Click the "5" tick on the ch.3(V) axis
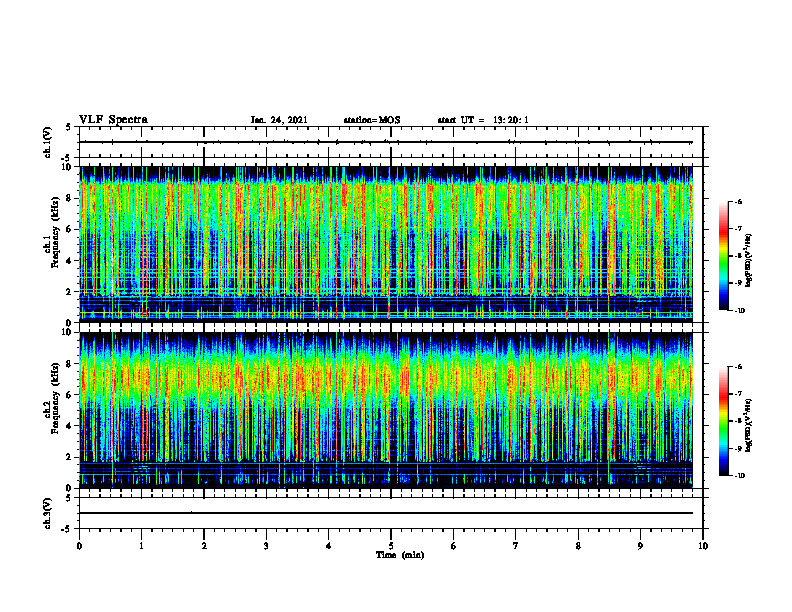This screenshot has height=612, width=792. [x=69, y=498]
